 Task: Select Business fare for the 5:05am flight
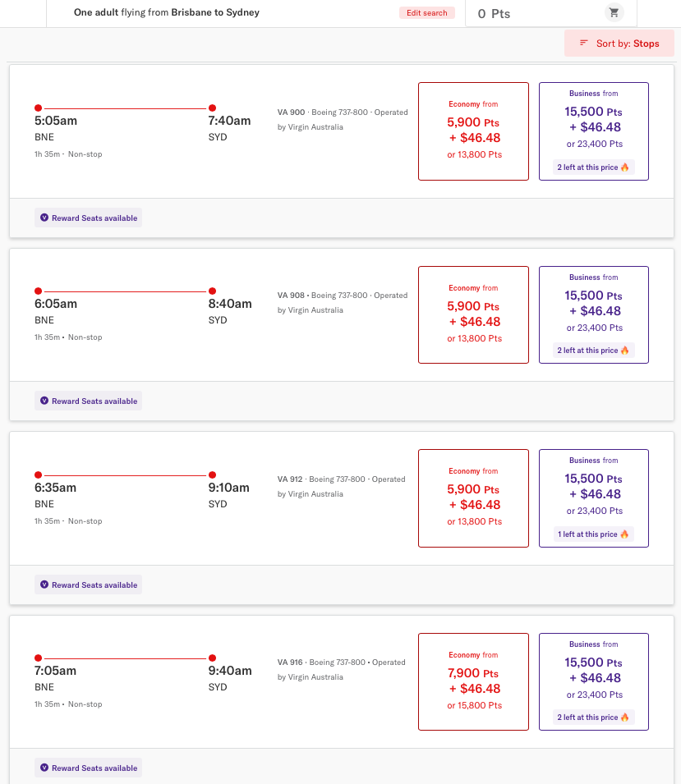pyautogui.click(x=593, y=131)
